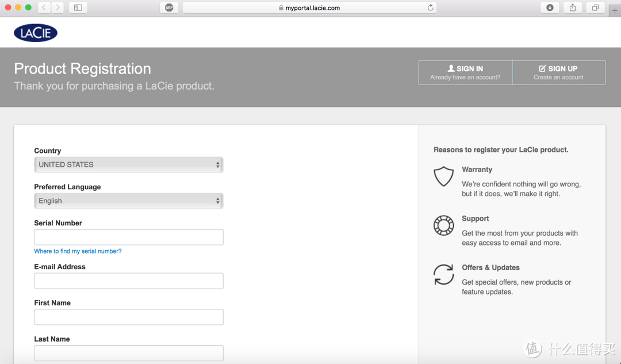Image resolution: width=621 pixels, height=364 pixels.
Task: Click the 'Product Registration' heading
Action: [82, 68]
